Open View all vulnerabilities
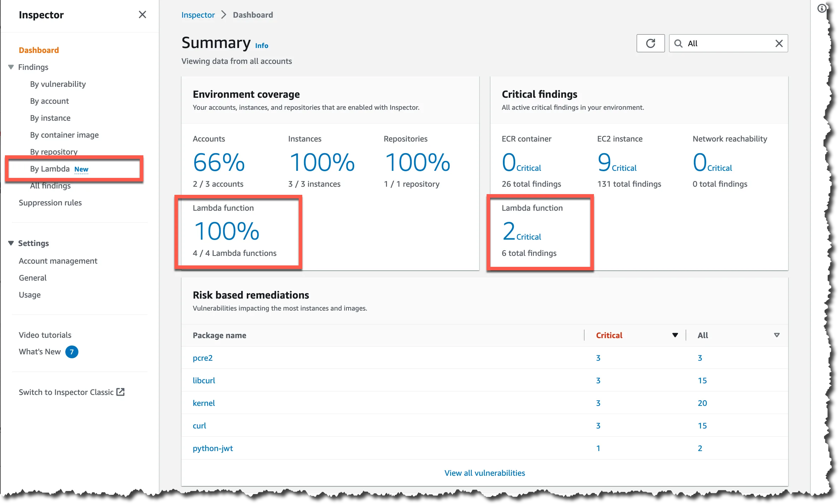The width and height of the screenshot is (839, 504). 484,473
